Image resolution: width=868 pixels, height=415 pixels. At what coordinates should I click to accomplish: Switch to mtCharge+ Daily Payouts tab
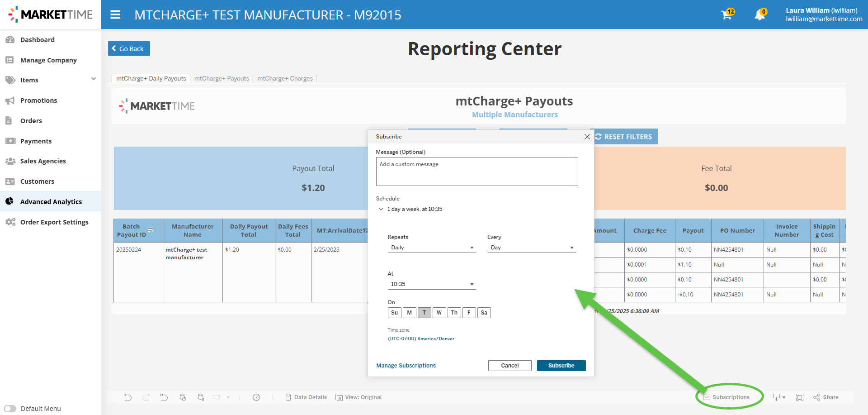point(151,78)
